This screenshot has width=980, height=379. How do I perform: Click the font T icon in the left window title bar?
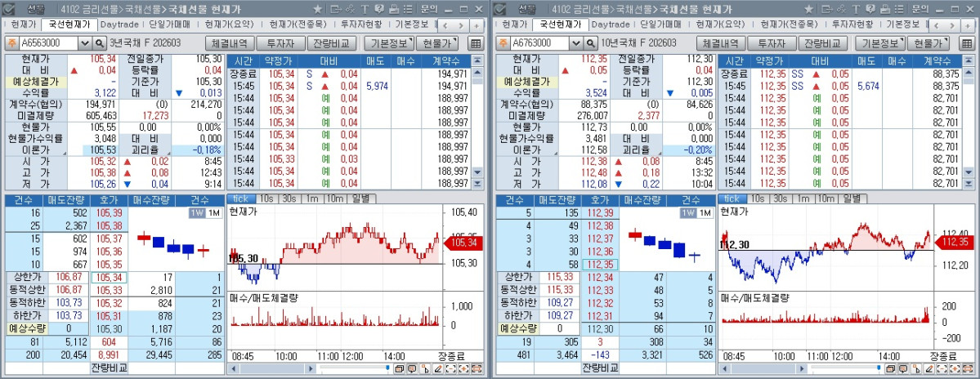(365, 9)
